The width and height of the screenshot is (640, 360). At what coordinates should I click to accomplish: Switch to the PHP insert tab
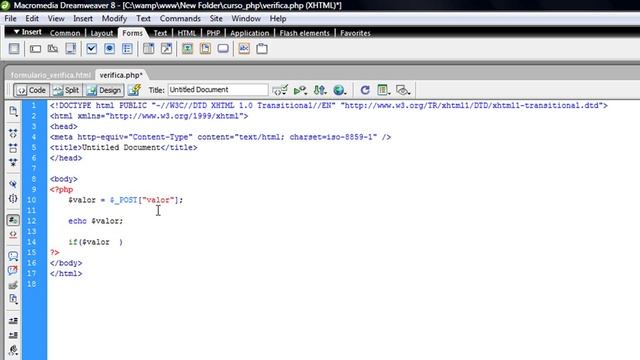[213, 33]
